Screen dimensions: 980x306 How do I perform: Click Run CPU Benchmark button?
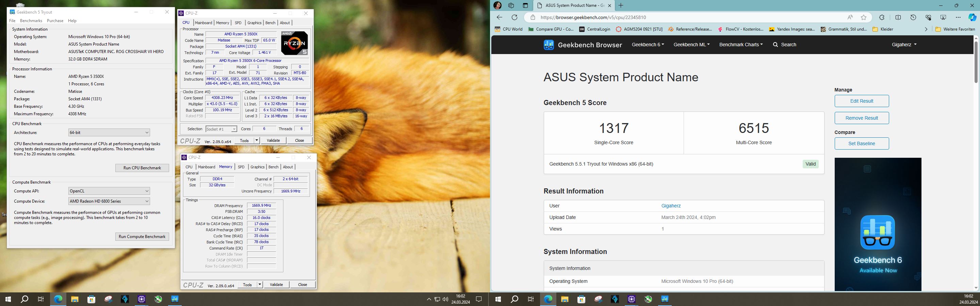click(x=142, y=168)
